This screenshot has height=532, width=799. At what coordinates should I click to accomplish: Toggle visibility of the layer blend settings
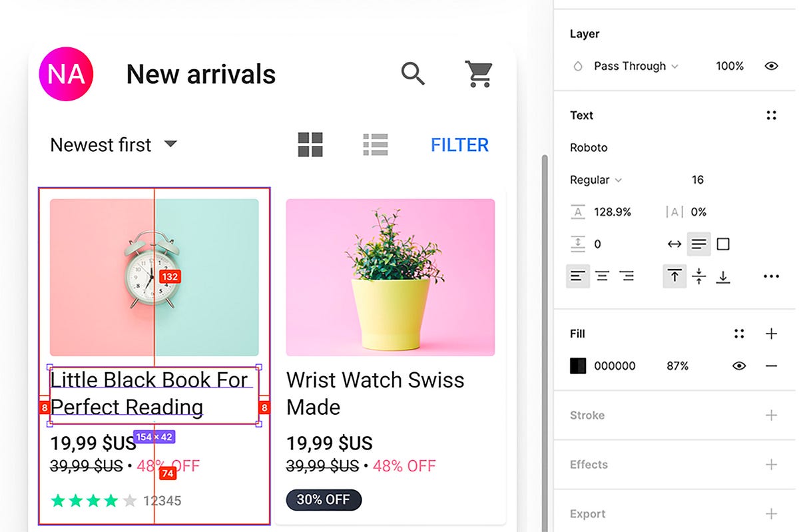[771, 66]
